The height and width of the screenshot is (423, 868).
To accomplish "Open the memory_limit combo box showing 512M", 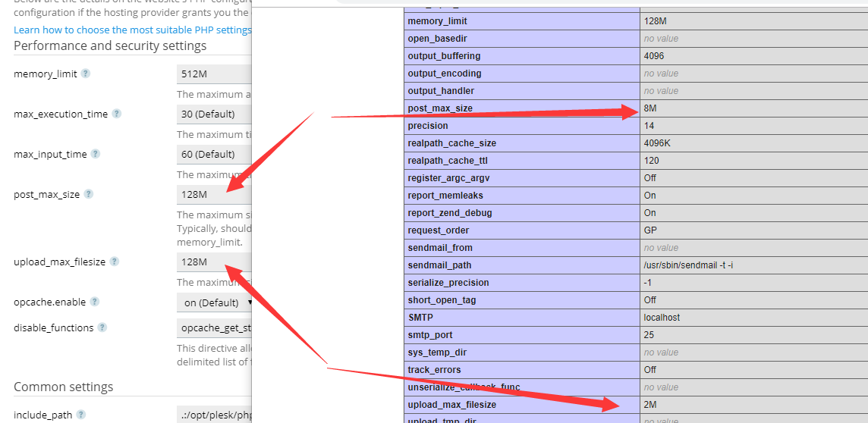I will (214, 74).
